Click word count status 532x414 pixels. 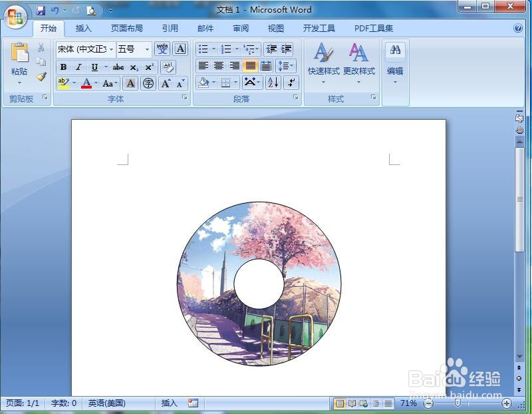coord(64,403)
